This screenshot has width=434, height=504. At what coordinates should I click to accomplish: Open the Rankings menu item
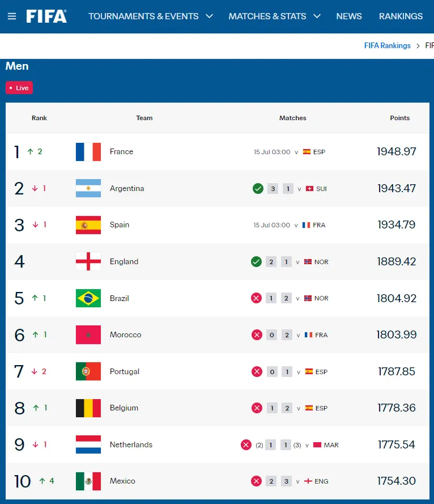point(401,16)
